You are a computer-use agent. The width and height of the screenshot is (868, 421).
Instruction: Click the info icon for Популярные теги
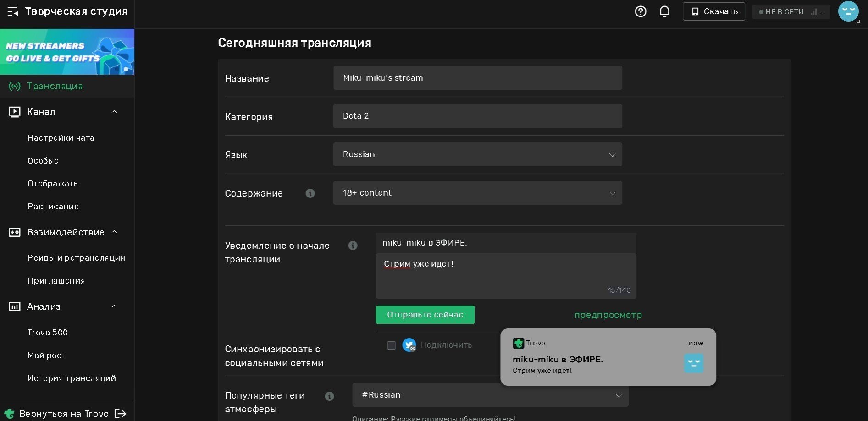pyautogui.click(x=329, y=396)
